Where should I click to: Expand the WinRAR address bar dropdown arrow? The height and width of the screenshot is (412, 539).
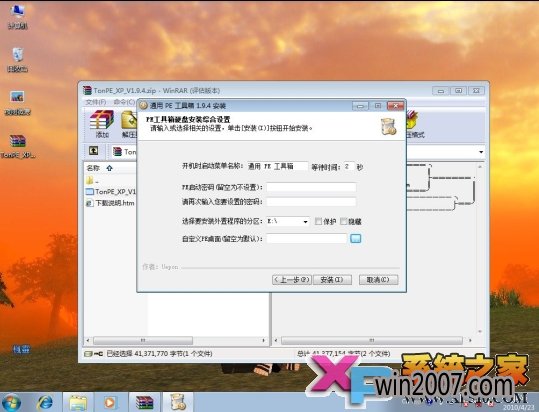coord(481,152)
